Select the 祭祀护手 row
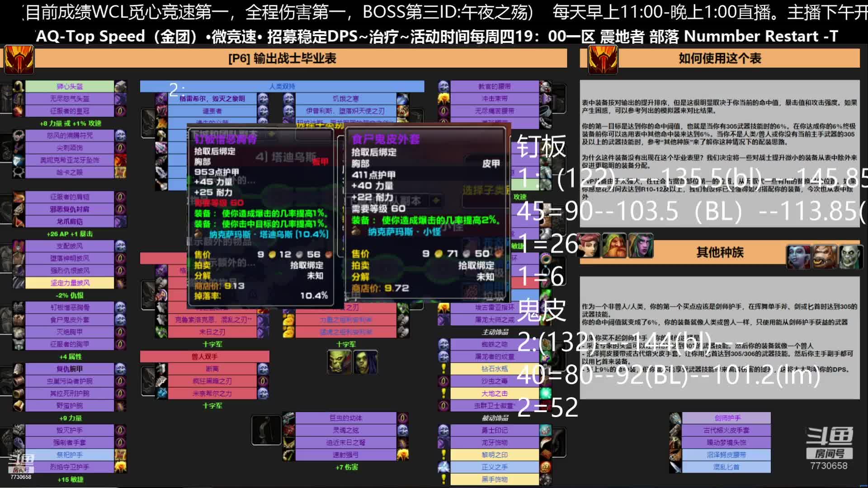This screenshot has height=488, width=868. pos(70,455)
